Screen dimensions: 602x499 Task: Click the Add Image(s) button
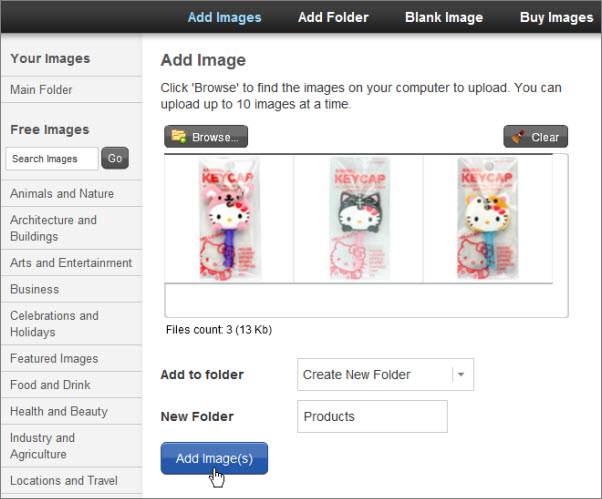(214, 458)
